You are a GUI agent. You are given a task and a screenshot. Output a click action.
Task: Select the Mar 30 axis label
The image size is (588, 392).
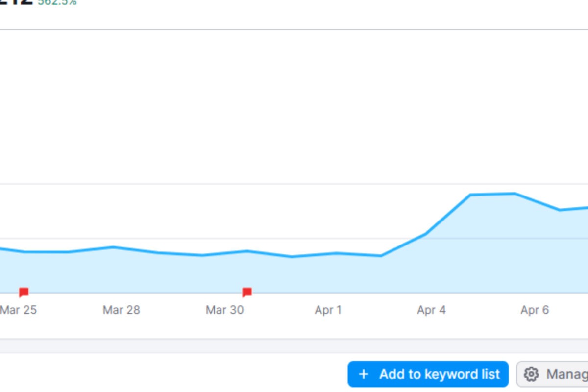[x=225, y=310]
